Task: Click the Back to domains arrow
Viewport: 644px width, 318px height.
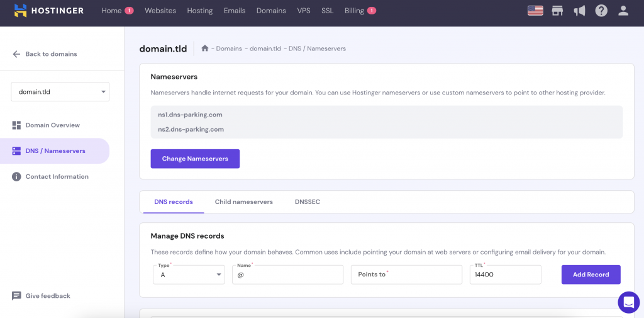Action: (16, 54)
